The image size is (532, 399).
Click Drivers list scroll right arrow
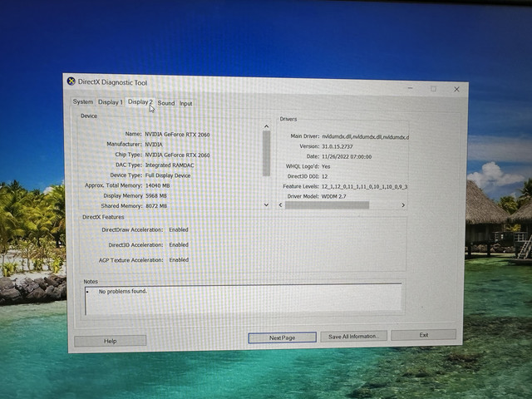[x=403, y=205]
